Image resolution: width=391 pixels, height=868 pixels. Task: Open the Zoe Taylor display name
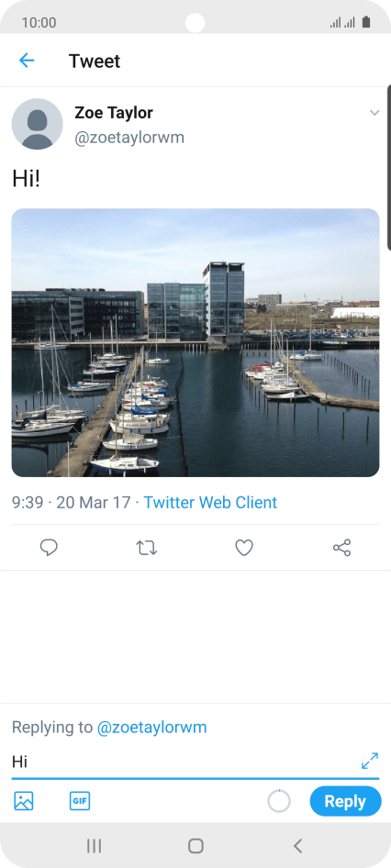coord(114,113)
